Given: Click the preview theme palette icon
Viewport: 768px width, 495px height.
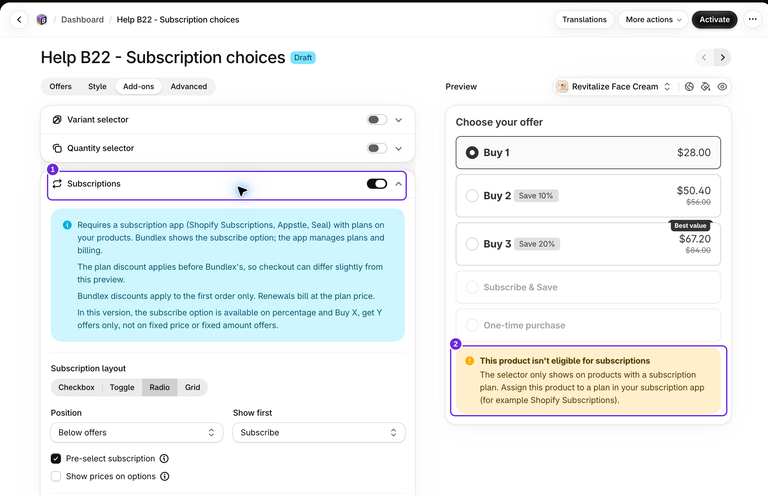Looking at the screenshot, I should click(x=689, y=87).
